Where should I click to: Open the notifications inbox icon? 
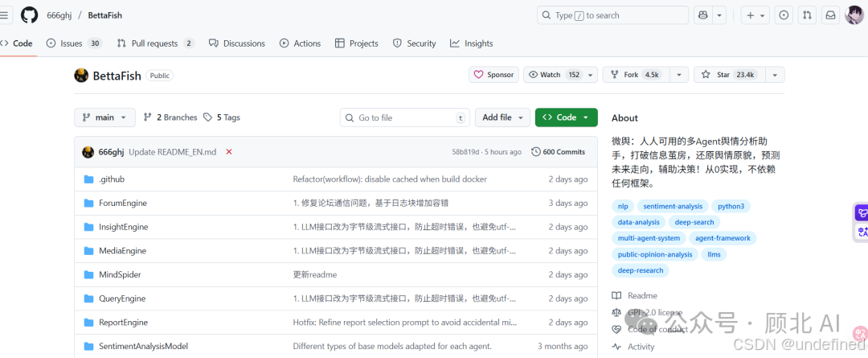(x=830, y=15)
